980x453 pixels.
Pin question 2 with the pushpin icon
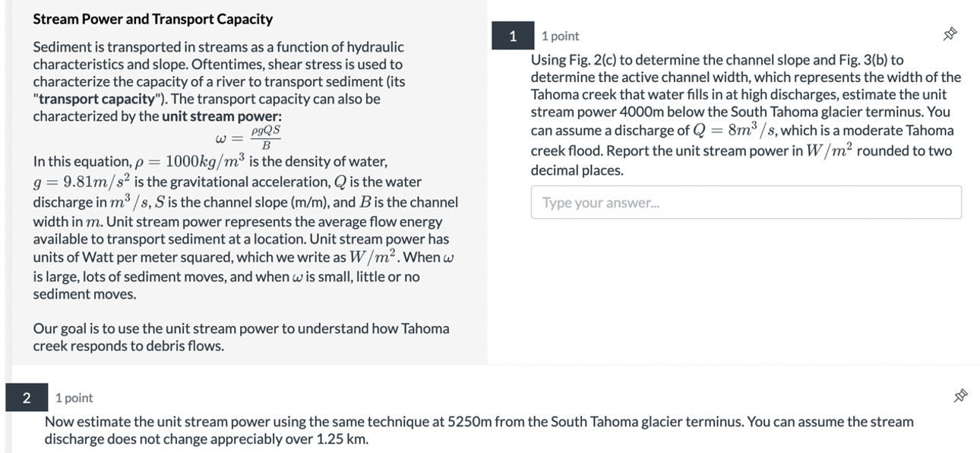click(x=961, y=396)
